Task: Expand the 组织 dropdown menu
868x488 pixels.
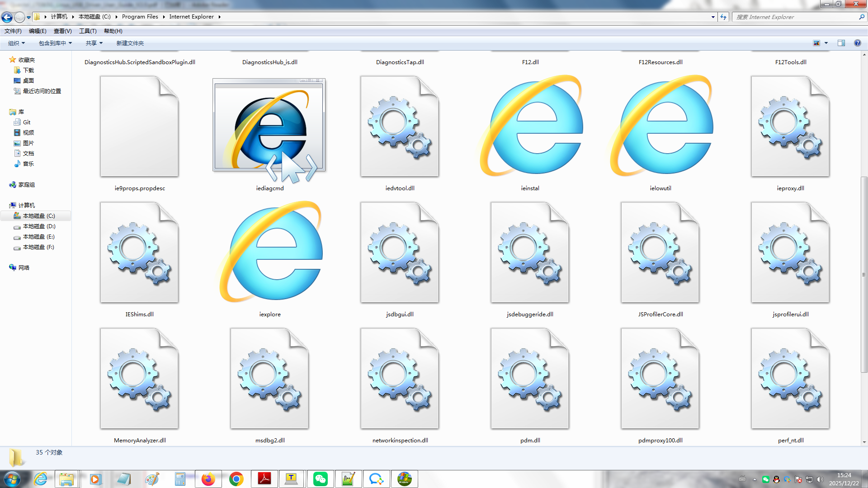Action: (x=17, y=43)
